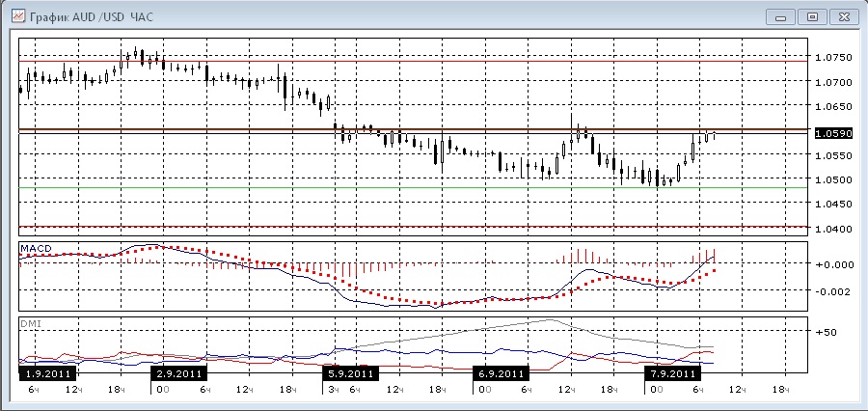
Task: Click the '3ч' time axis label
Action: 332,390
